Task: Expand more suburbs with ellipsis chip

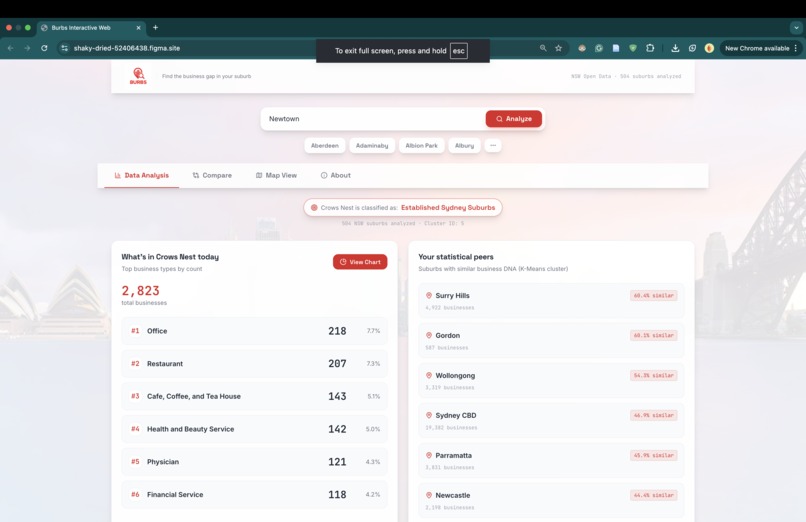Action: tap(493, 145)
